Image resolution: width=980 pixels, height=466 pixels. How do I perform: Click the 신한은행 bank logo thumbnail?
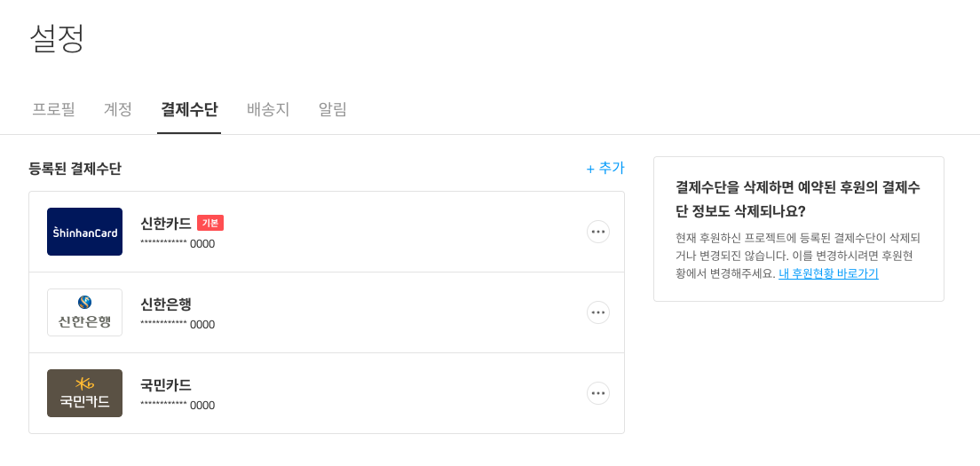pos(84,312)
